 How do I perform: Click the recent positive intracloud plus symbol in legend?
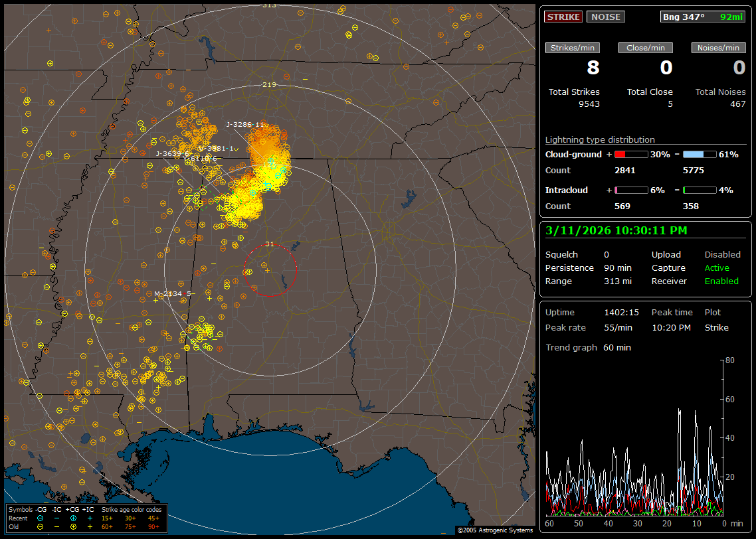click(x=90, y=518)
